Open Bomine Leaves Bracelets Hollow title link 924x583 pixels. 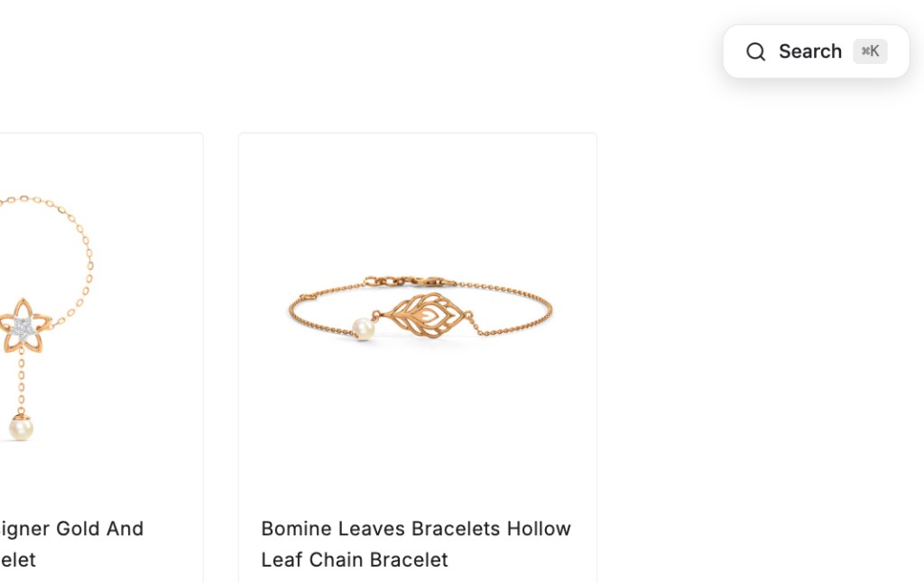pos(416,528)
